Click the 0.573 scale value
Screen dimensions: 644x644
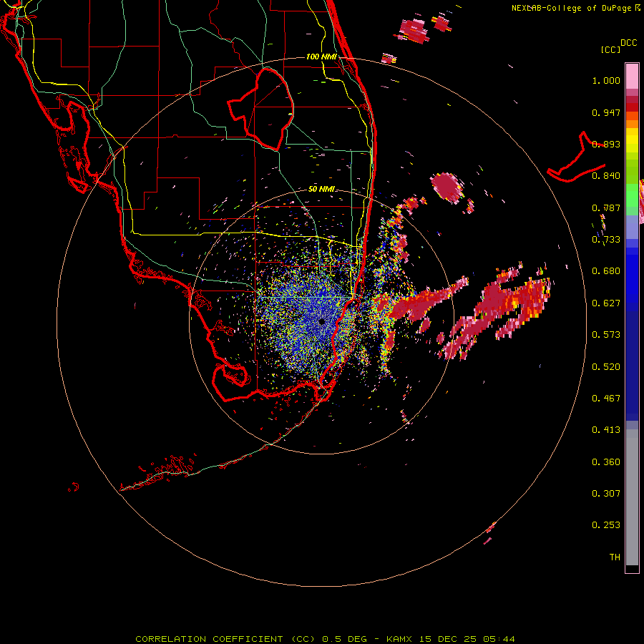[606, 335]
